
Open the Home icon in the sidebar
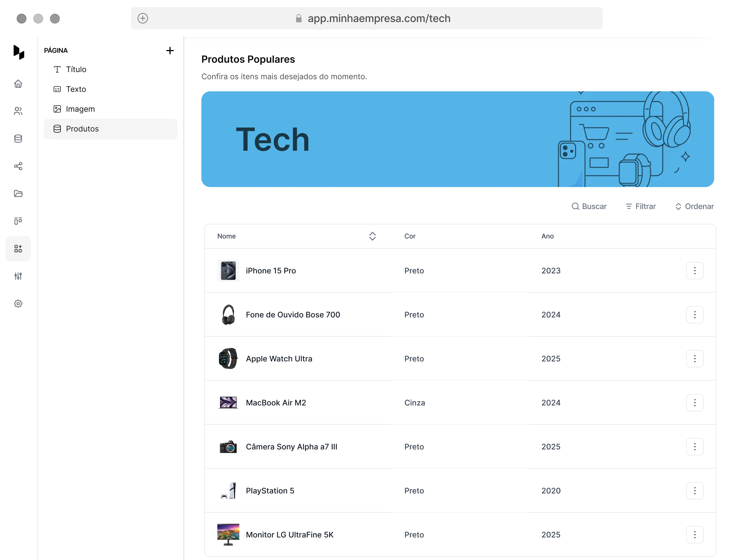[18, 84]
